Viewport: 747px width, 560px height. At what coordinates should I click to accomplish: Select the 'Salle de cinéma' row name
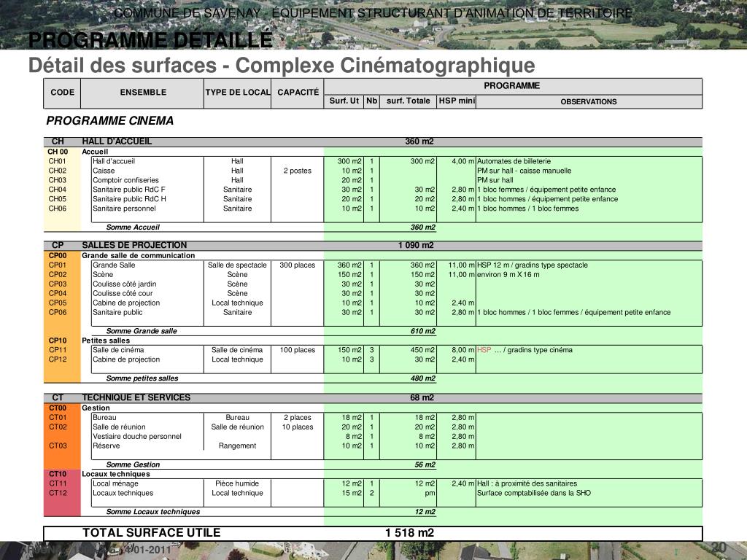118,350
